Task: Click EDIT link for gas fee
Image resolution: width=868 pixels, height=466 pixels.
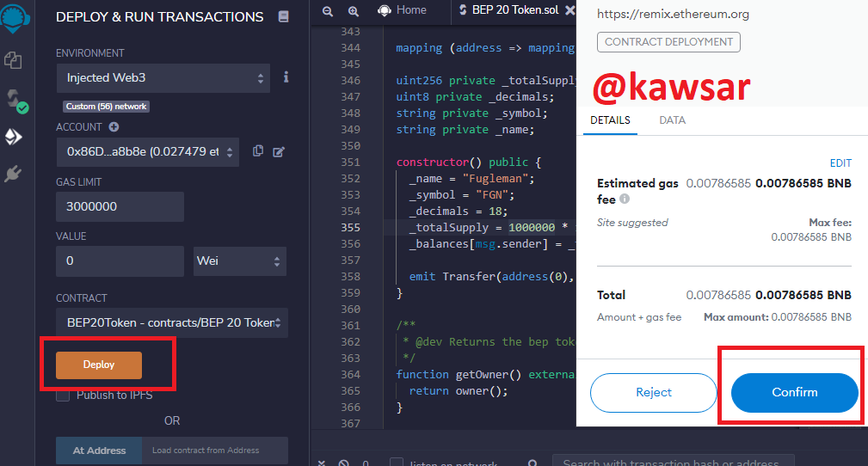Action: [x=840, y=163]
